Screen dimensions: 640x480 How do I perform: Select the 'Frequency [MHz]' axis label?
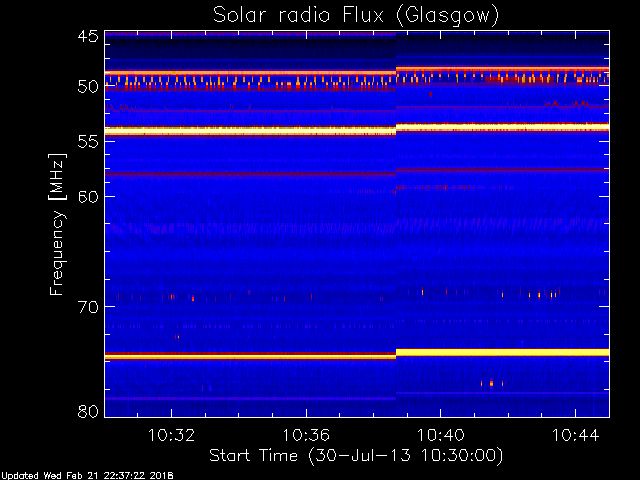pos(57,224)
